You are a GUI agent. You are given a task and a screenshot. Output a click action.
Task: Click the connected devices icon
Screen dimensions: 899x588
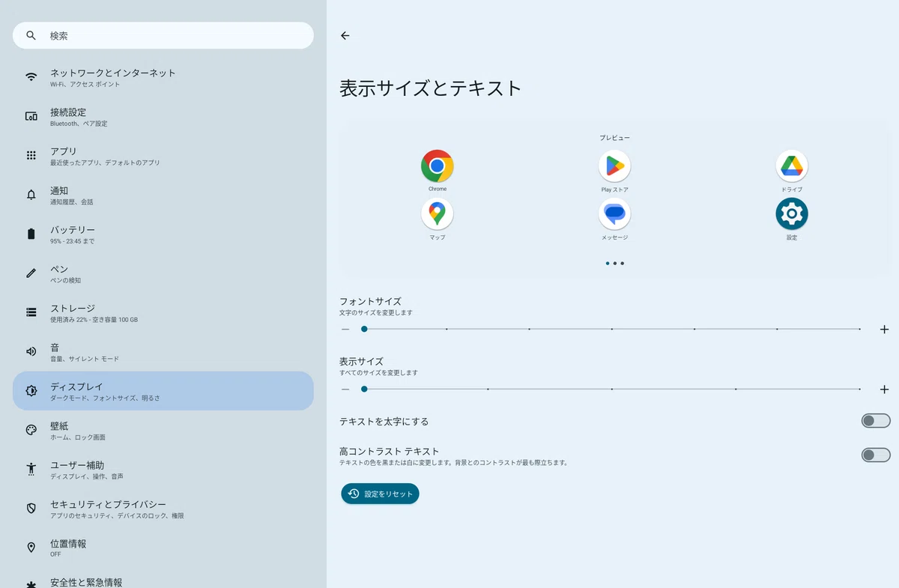[x=31, y=116]
